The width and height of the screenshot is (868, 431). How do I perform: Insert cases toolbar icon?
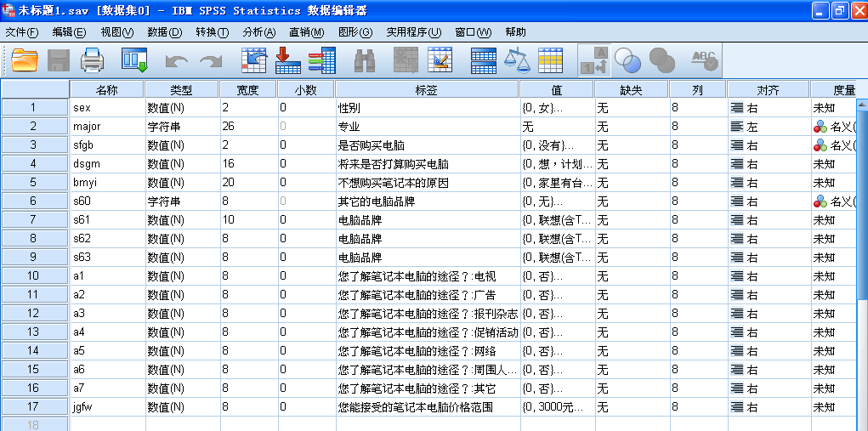(406, 60)
